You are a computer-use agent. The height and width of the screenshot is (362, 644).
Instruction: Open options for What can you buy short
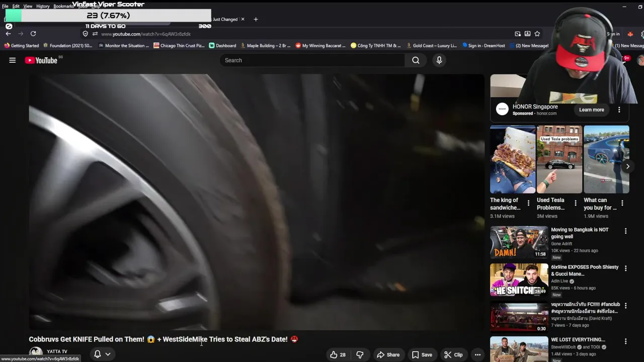622,203
